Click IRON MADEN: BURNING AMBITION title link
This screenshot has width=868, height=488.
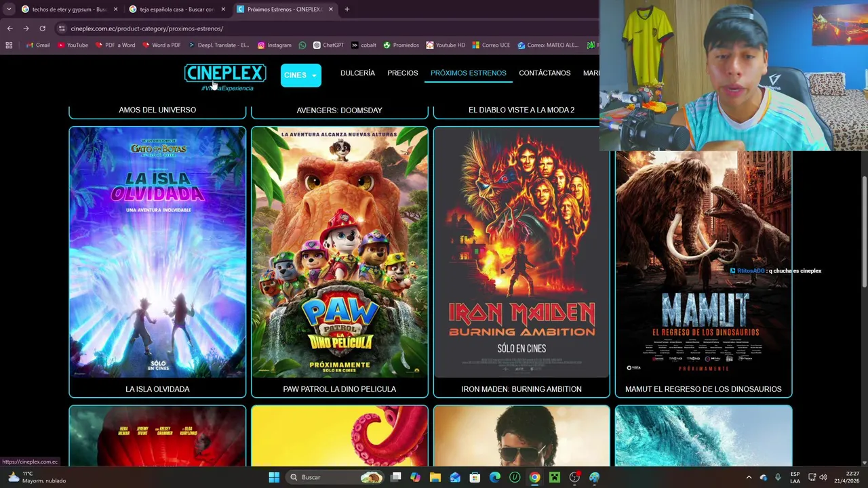(x=521, y=389)
